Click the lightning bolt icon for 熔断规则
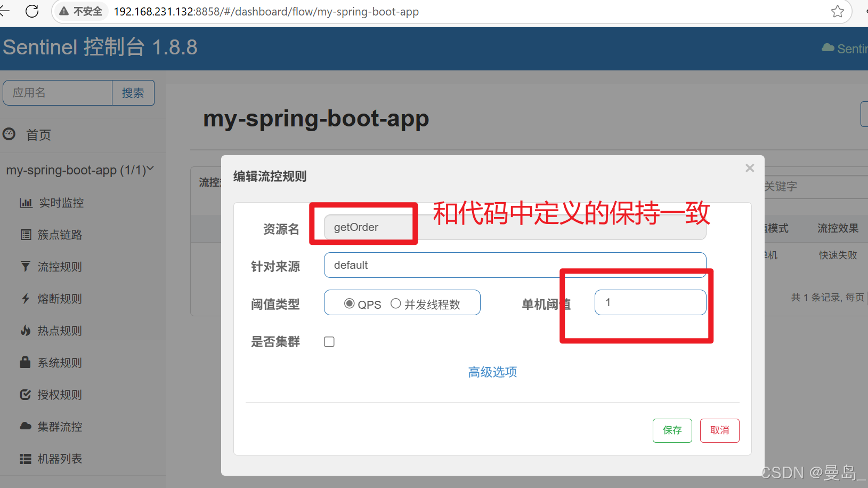 coord(26,298)
